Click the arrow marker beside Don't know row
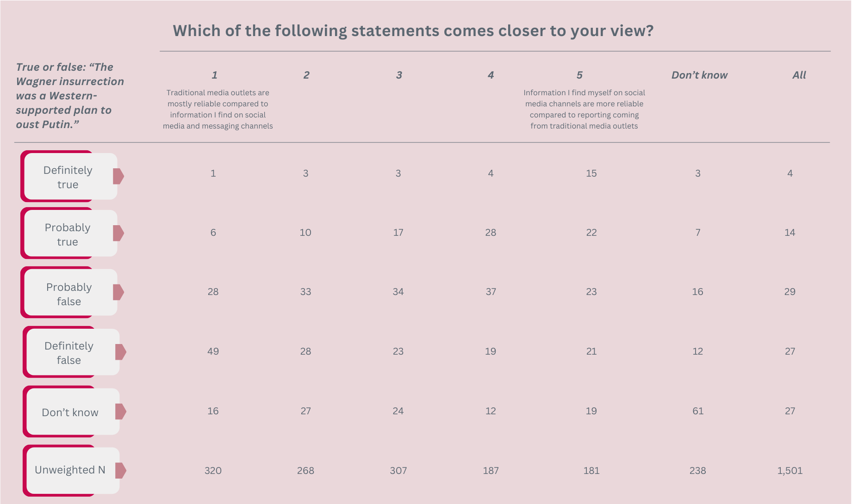 tap(121, 411)
